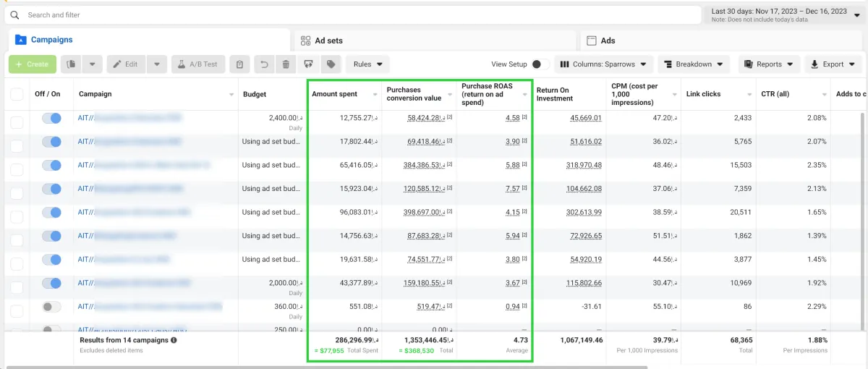Click ROAS value 4.58
The image size is (868, 369).
(513, 118)
